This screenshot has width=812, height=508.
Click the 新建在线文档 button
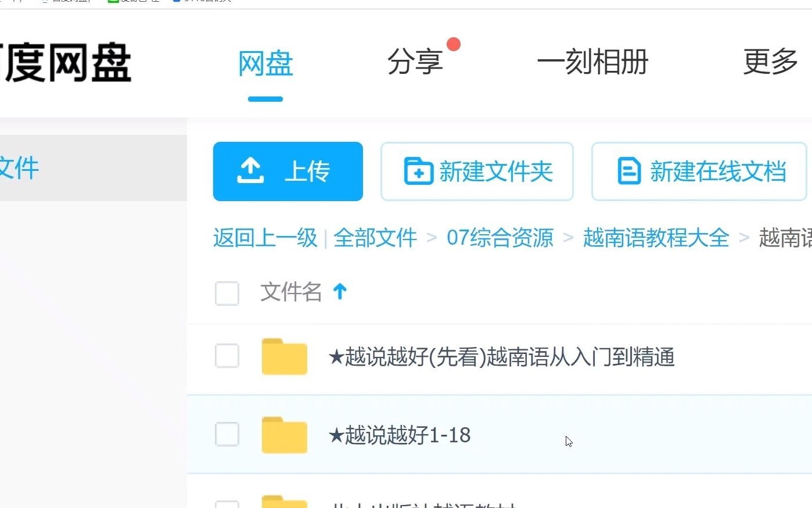pyautogui.click(x=699, y=171)
